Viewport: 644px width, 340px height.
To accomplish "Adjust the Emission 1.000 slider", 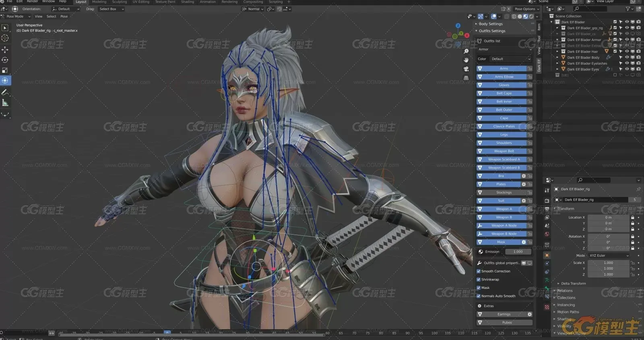I will point(518,252).
